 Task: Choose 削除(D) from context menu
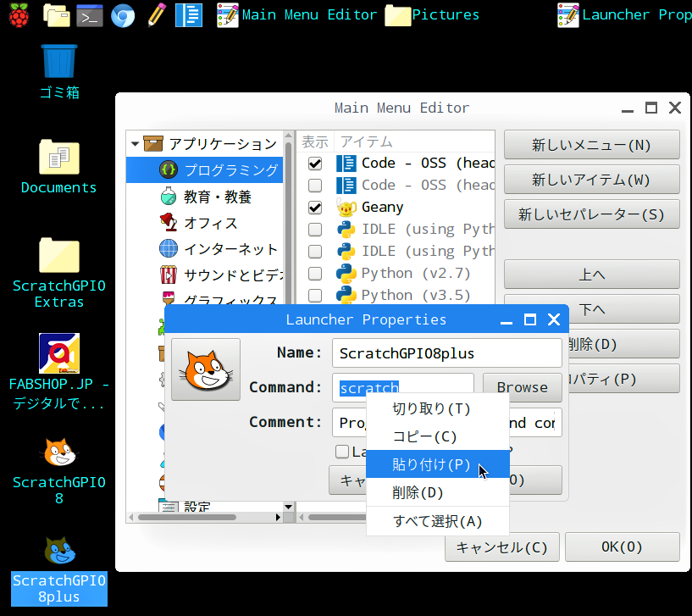tap(438, 492)
